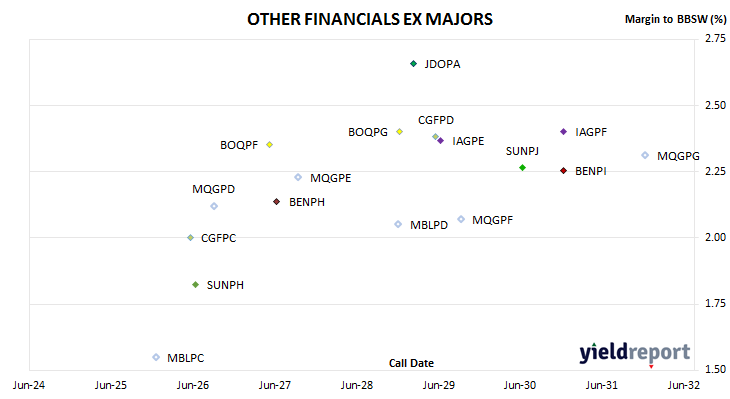Select the SUNPH green diamond marker
Screen dimensions: 730x399
point(196,284)
